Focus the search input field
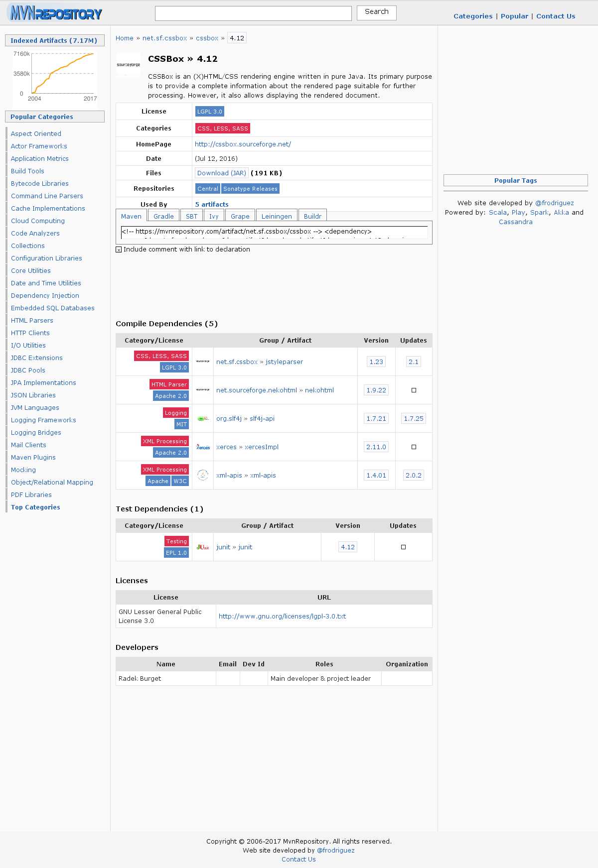This screenshot has height=868, width=598. pyautogui.click(x=253, y=13)
